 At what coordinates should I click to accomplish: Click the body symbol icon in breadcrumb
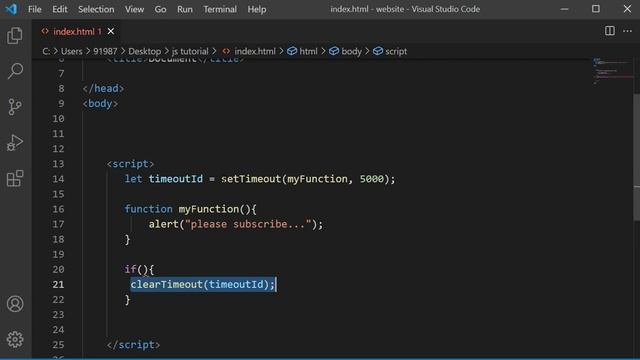point(334,51)
